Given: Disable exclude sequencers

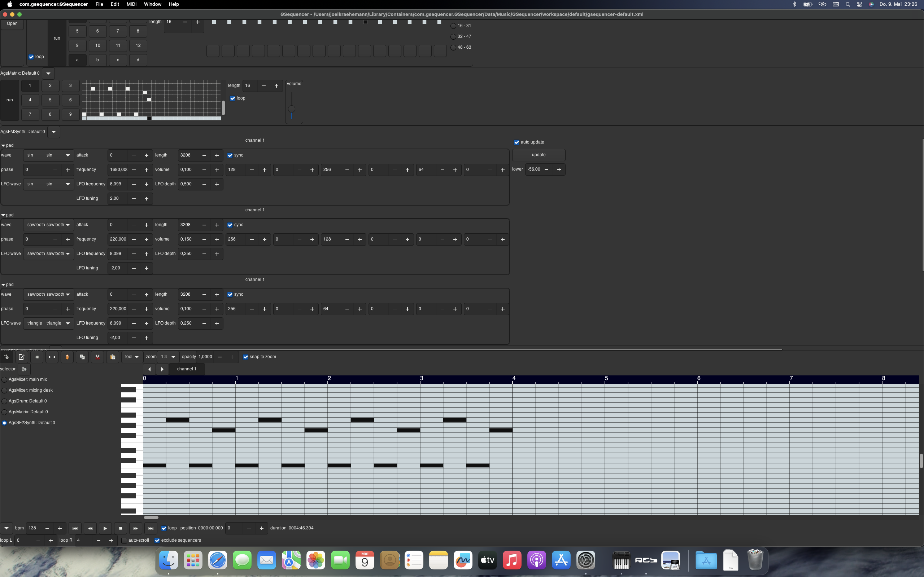Looking at the screenshot, I should [157, 540].
